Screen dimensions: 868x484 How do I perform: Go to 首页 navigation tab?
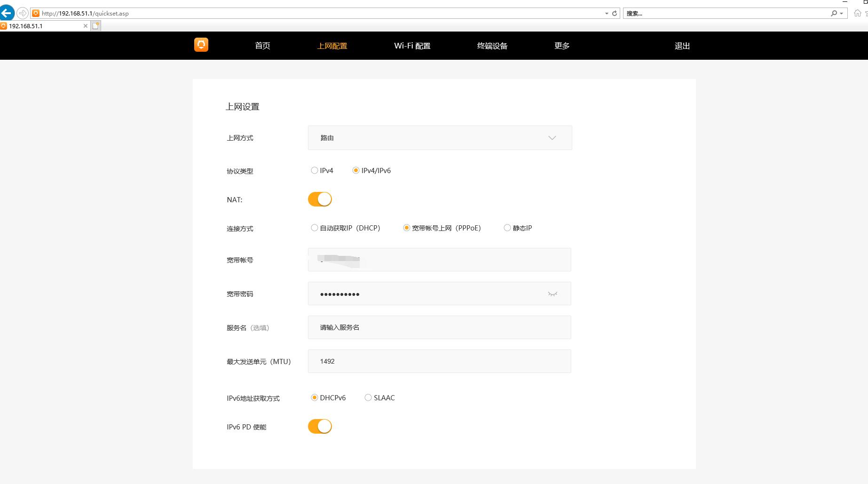click(x=262, y=46)
